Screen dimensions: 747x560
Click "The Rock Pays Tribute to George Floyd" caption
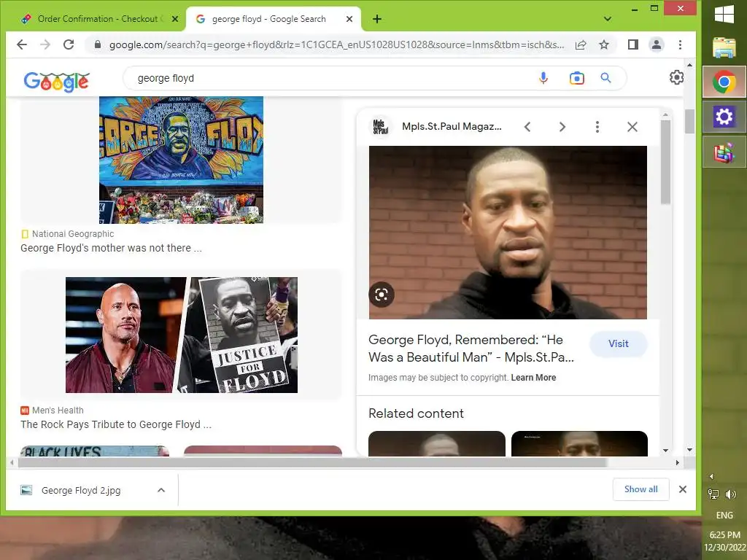click(116, 424)
